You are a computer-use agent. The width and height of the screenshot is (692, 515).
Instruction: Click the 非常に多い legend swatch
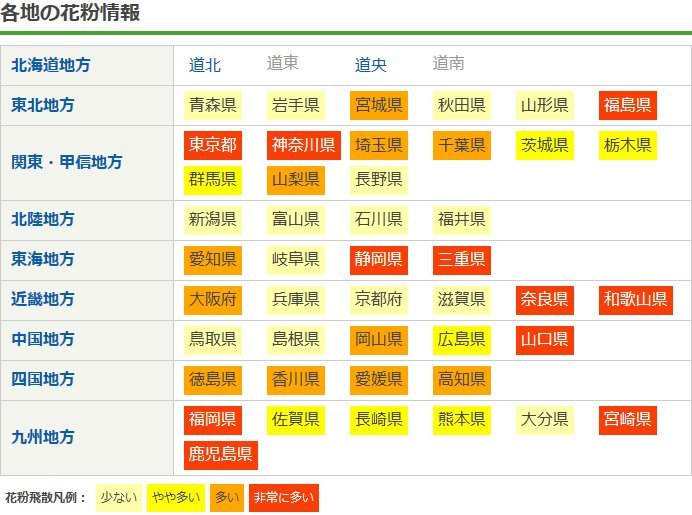coord(282,497)
